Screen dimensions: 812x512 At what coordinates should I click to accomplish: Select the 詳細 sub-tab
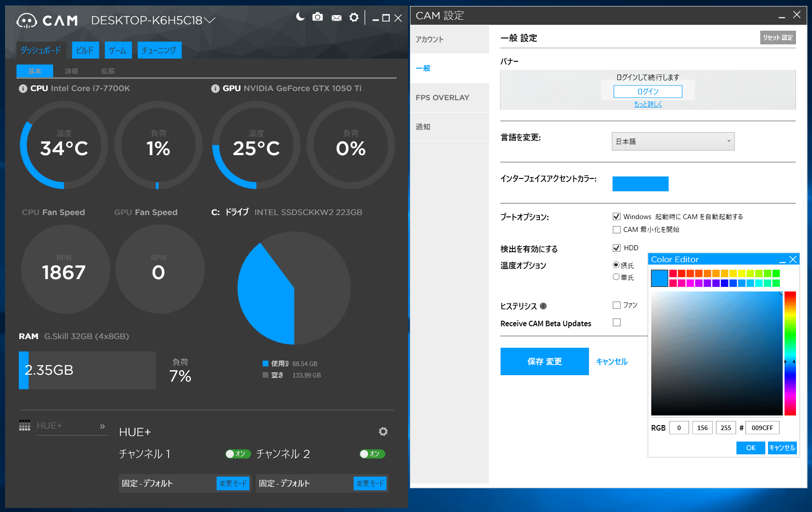pyautogui.click(x=71, y=71)
